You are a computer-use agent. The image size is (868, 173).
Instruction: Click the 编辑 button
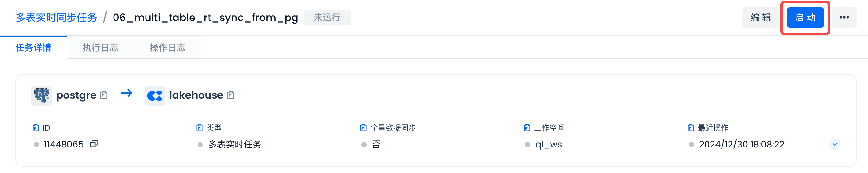point(761,18)
